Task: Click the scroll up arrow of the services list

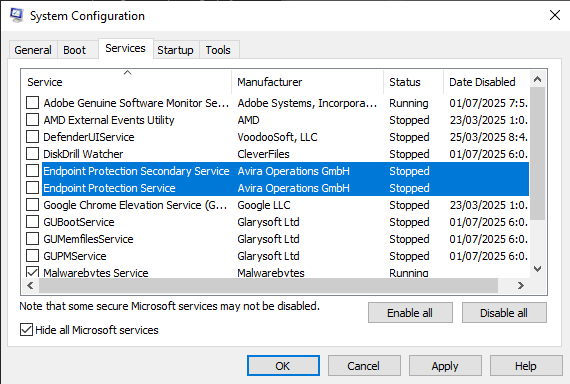Action: (x=538, y=79)
